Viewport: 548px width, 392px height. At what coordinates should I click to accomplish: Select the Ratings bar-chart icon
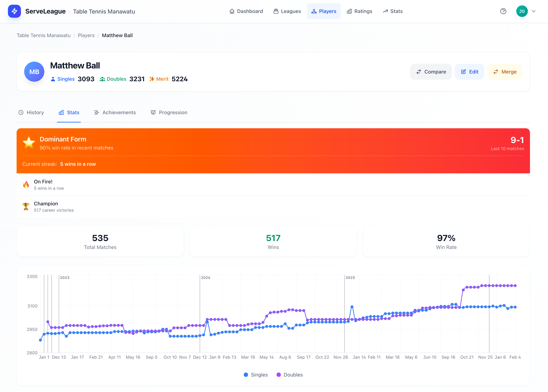coord(350,11)
